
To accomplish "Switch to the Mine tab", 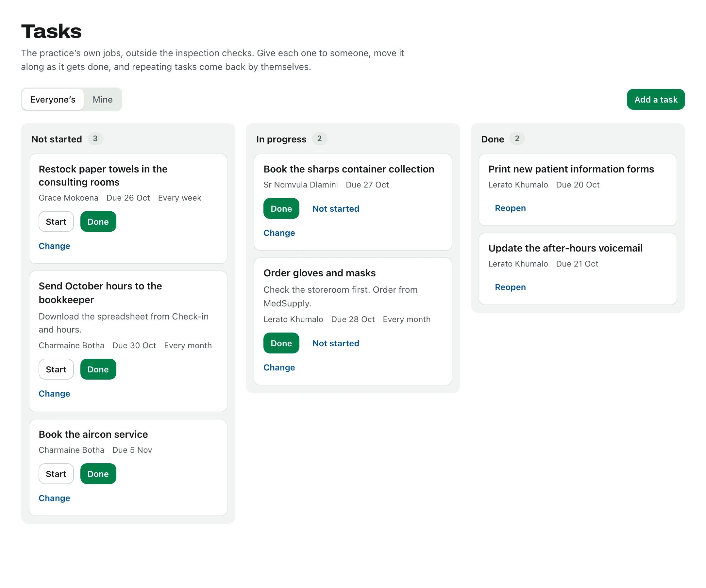I will 103,99.
